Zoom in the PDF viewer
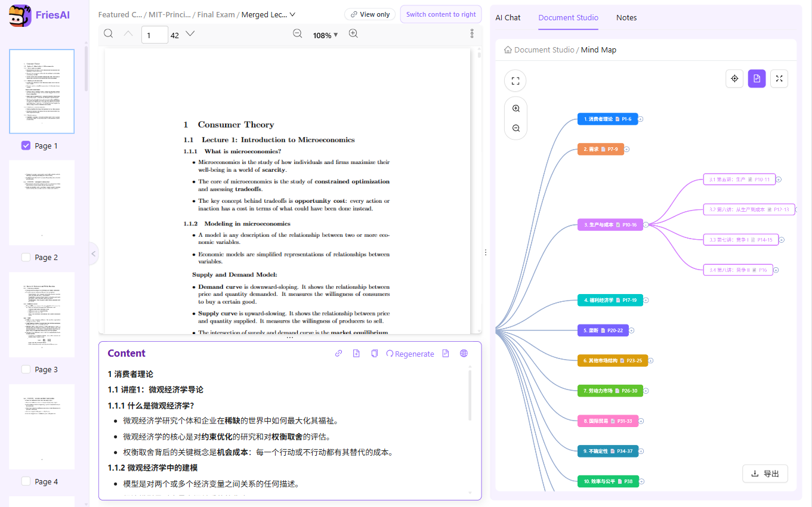812x507 pixels. (x=353, y=34)
